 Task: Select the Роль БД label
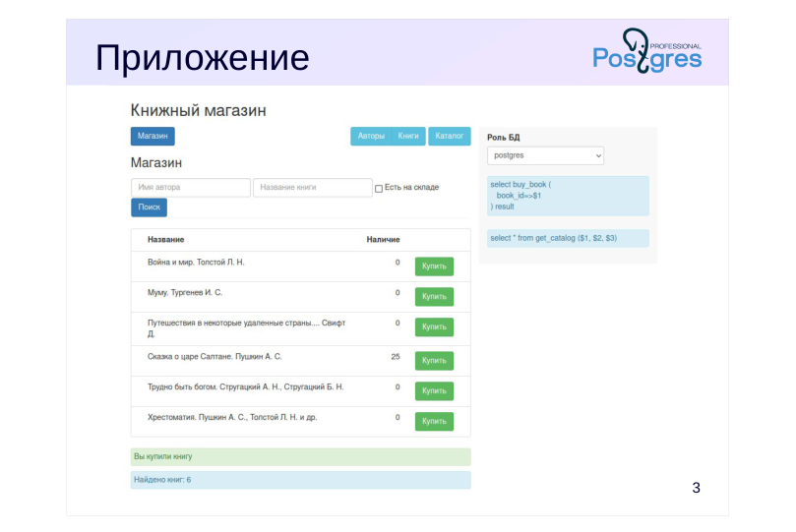tap(504, 138)
